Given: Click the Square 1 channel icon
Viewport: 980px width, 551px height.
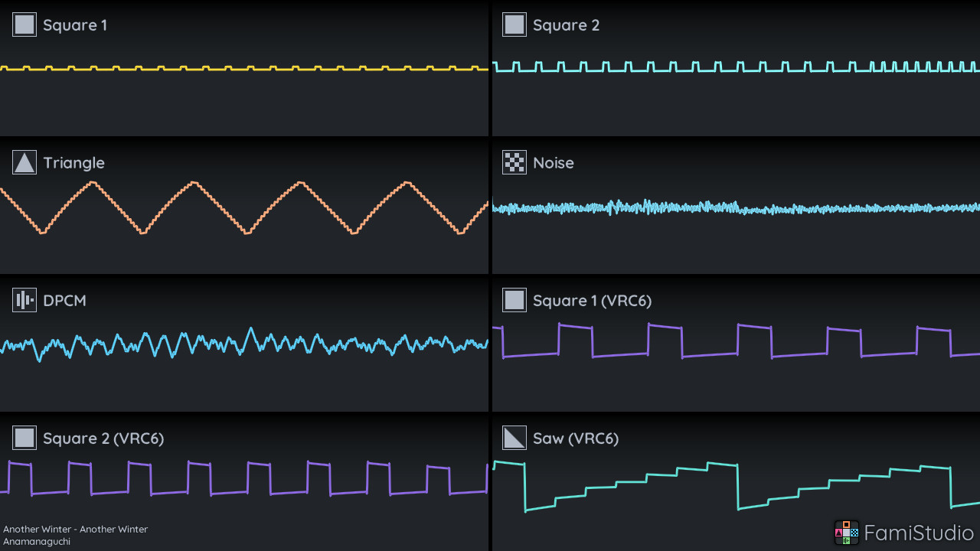Looking at the screenshot, I should [24, 24].
